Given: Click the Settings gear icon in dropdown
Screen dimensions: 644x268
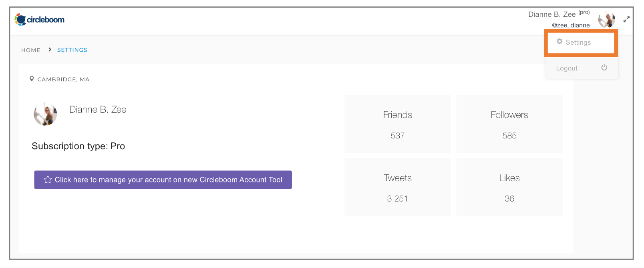Looking at the screenshot, I should coord(559,42).
